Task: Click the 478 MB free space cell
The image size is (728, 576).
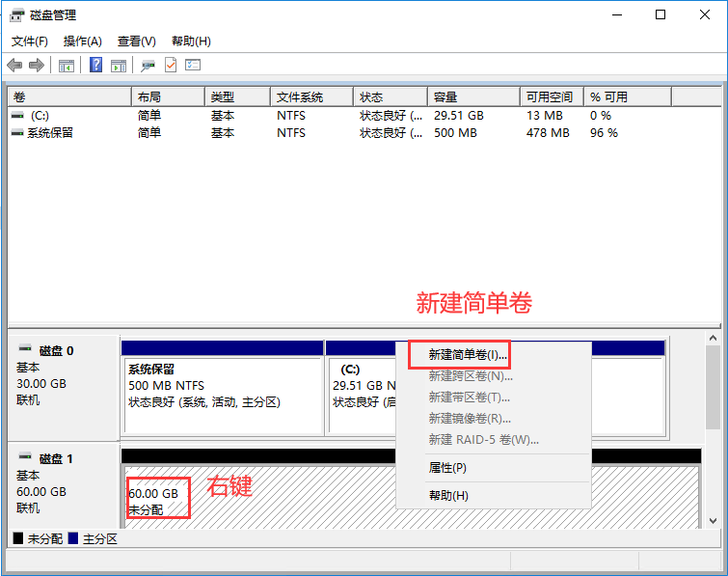Action: point(548,133)
